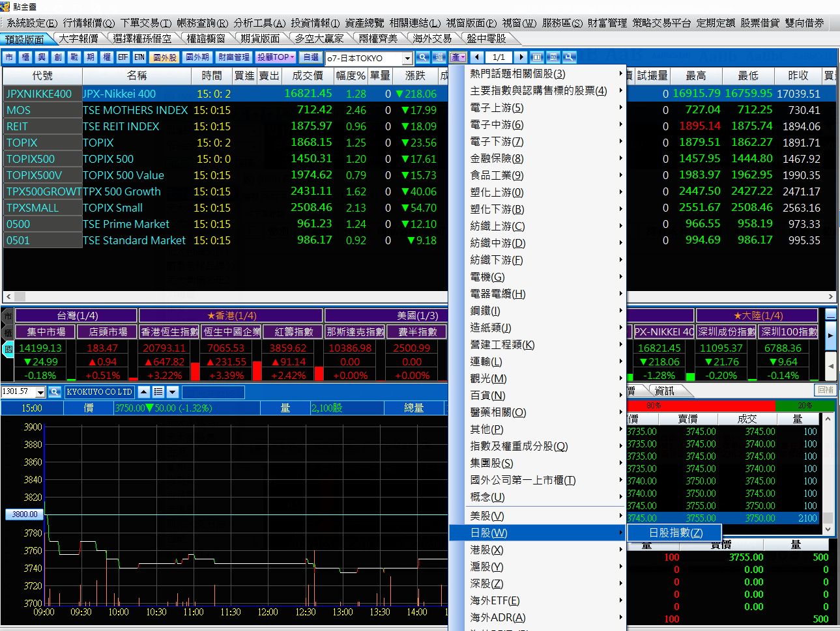
Task: Click the 市 market toolbar icon
Action: tap(9, 57)
